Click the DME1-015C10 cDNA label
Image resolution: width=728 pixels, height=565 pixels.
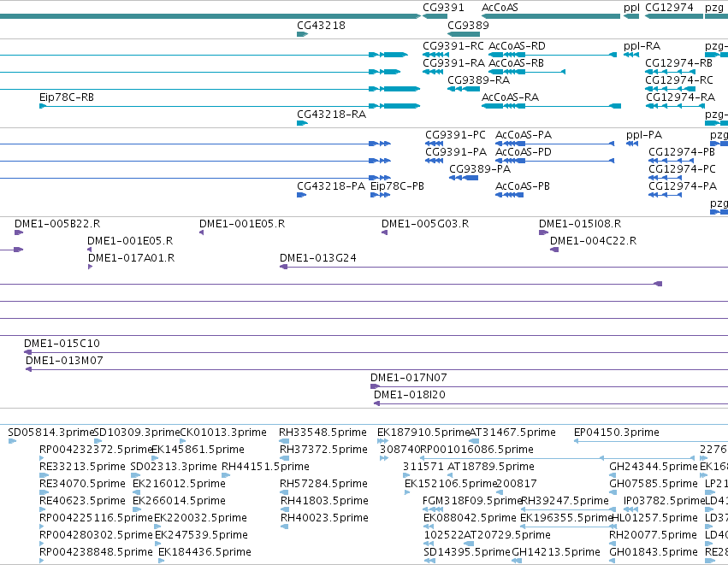point(62,344)
